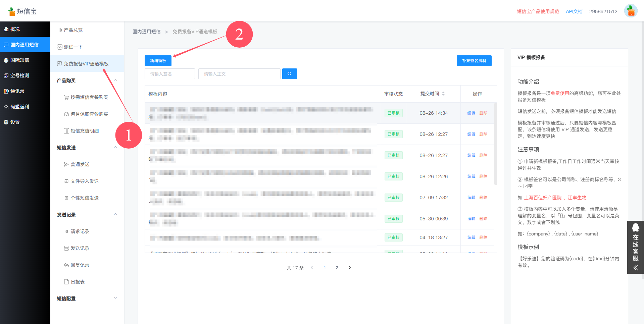Open 码盟返利 in the dark sidebar
Viewport: 644px width, 324px height.
click(x=25, y=107)
